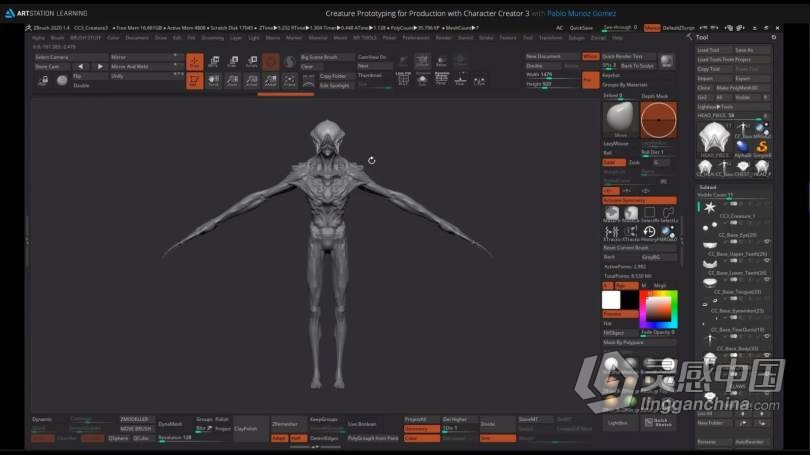810x455 pixels.
Task: Click the orange circle sculpt icon
Action: click(x=271, y=61)
